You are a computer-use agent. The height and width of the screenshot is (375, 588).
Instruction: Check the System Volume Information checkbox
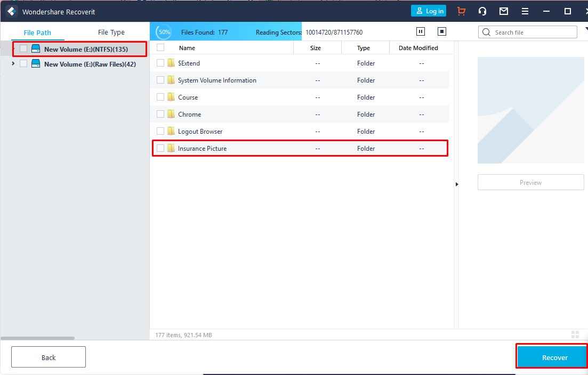pos(160,80)
